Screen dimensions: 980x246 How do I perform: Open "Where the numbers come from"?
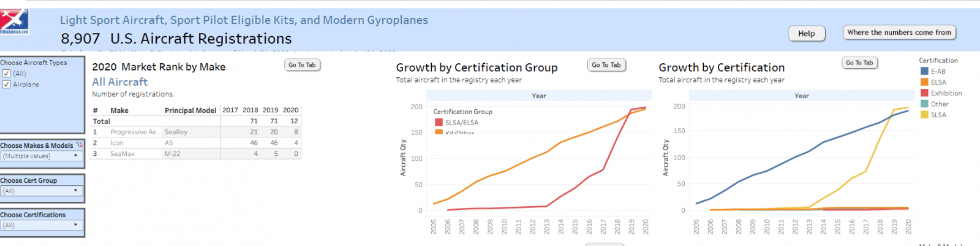pyautogui.click(x=899, y=33)
